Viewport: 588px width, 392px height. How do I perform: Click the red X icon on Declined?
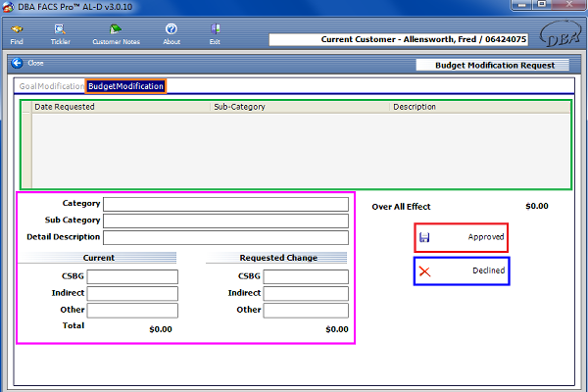[x=424, y=271]
